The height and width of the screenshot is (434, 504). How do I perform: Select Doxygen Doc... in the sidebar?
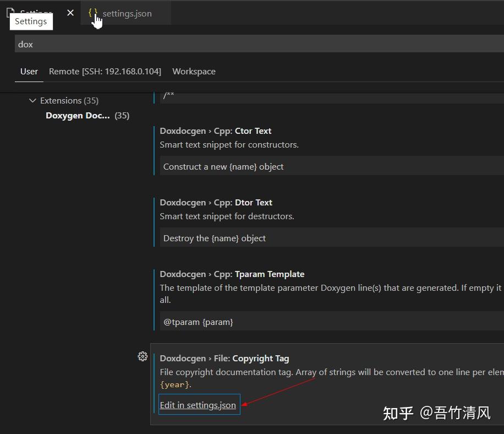[x=78, y=116]
